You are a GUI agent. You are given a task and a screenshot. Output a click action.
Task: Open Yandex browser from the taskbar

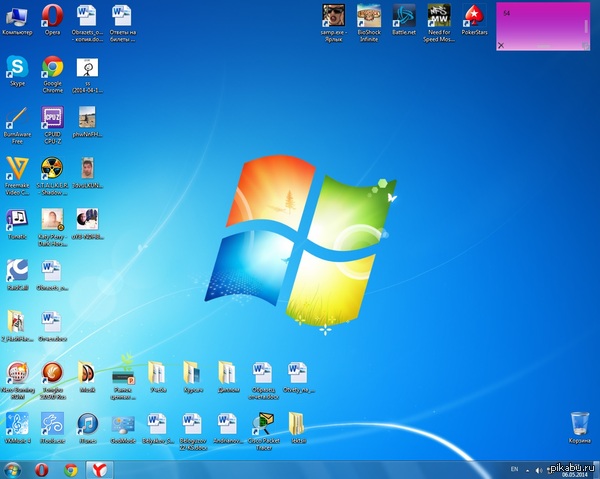[x=99, y=468]
